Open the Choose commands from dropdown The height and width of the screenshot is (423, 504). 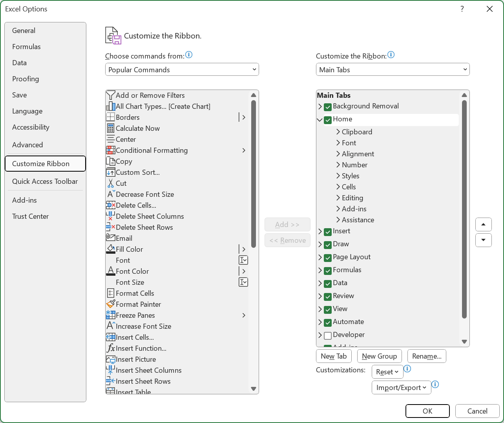[182, 70]
